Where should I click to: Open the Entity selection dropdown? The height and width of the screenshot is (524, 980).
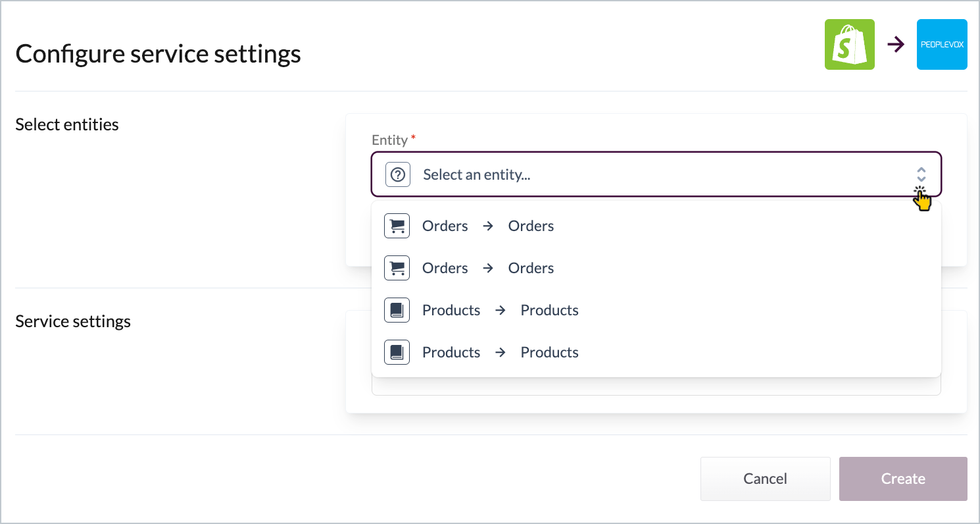[656, 174]
